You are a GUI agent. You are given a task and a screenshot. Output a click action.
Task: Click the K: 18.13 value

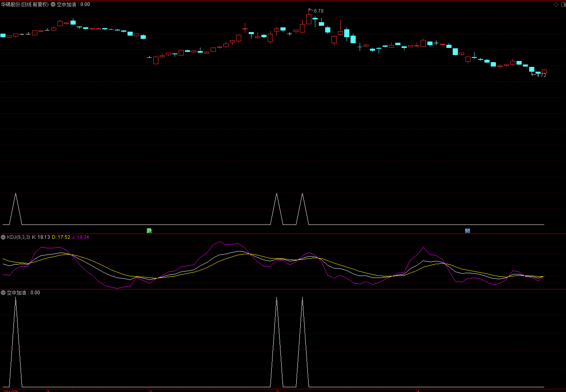[x=41, y=237]
